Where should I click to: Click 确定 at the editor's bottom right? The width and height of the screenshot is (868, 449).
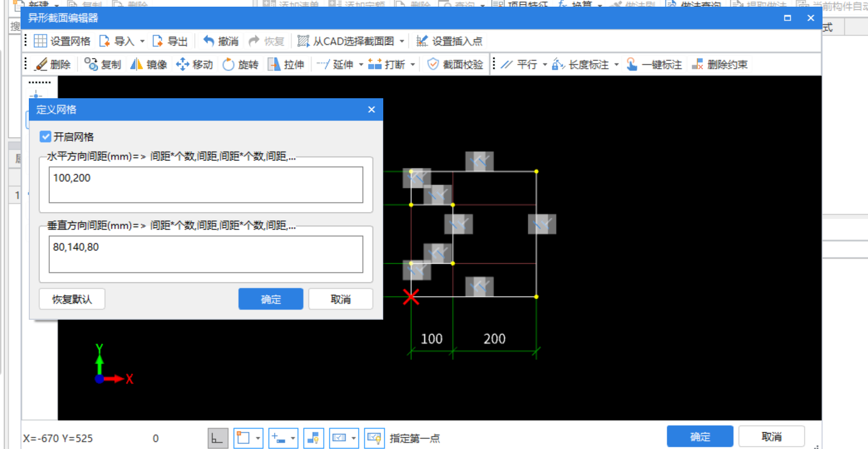pos(700,437)
